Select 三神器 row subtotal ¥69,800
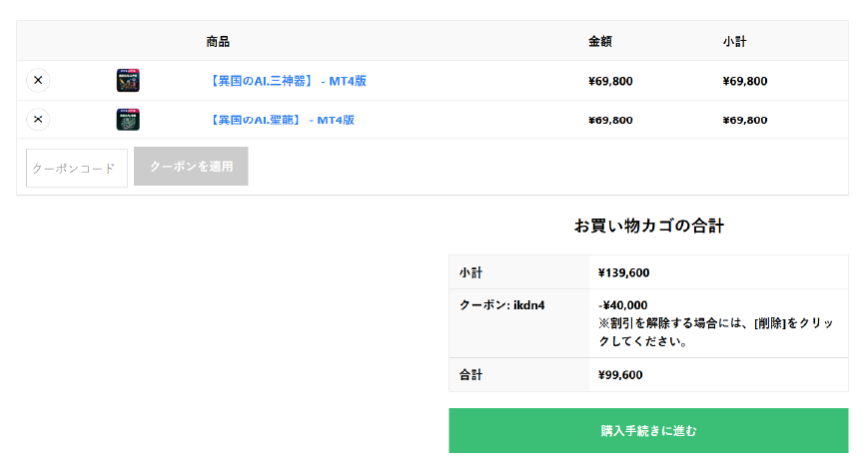The image size is (868, 472). click(745, 81)
